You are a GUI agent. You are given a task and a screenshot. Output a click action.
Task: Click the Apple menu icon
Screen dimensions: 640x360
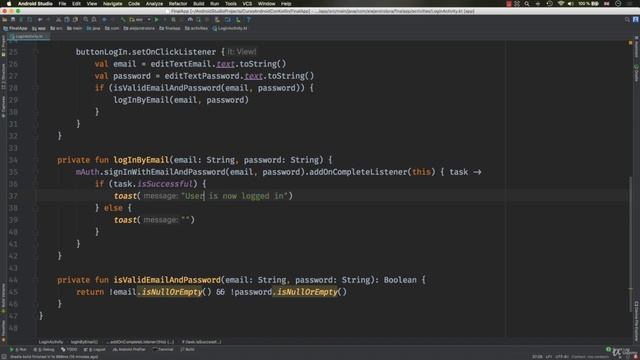pos(9,4)
